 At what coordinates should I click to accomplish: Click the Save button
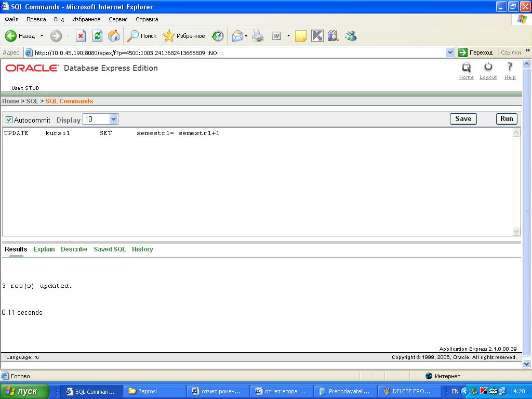[x=463, y=119]
